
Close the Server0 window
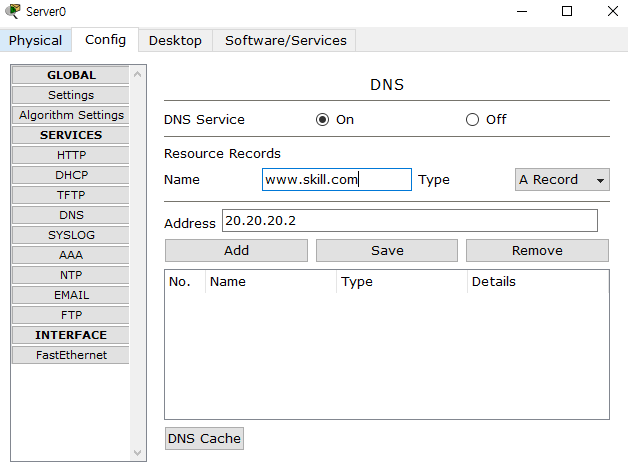pos(612,11)
